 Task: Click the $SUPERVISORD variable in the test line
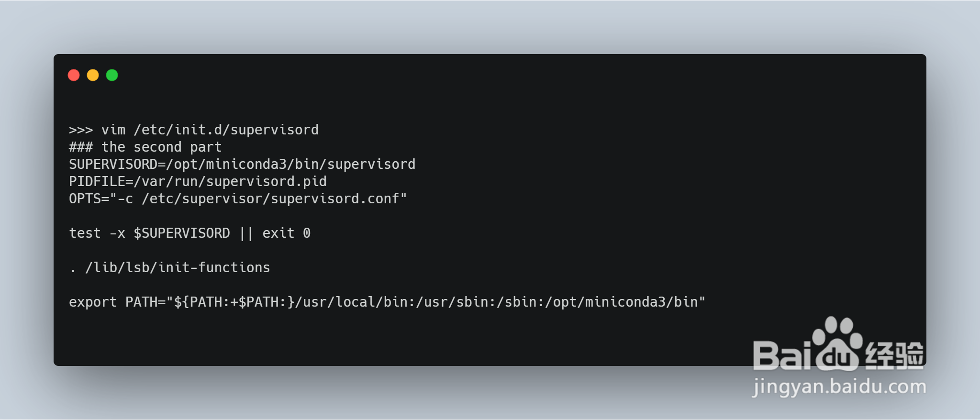point(181,233)
